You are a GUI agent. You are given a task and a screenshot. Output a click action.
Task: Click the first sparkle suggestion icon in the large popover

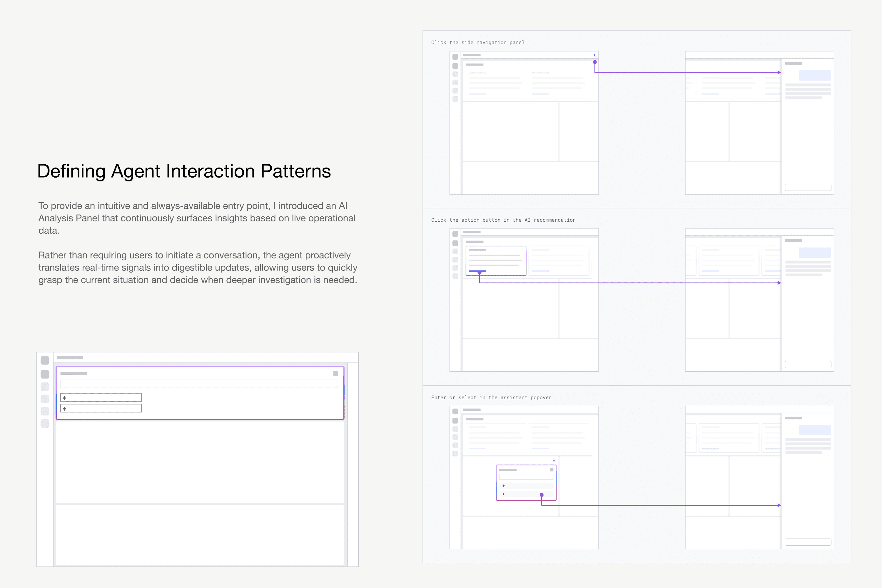(x=64, y=398)
